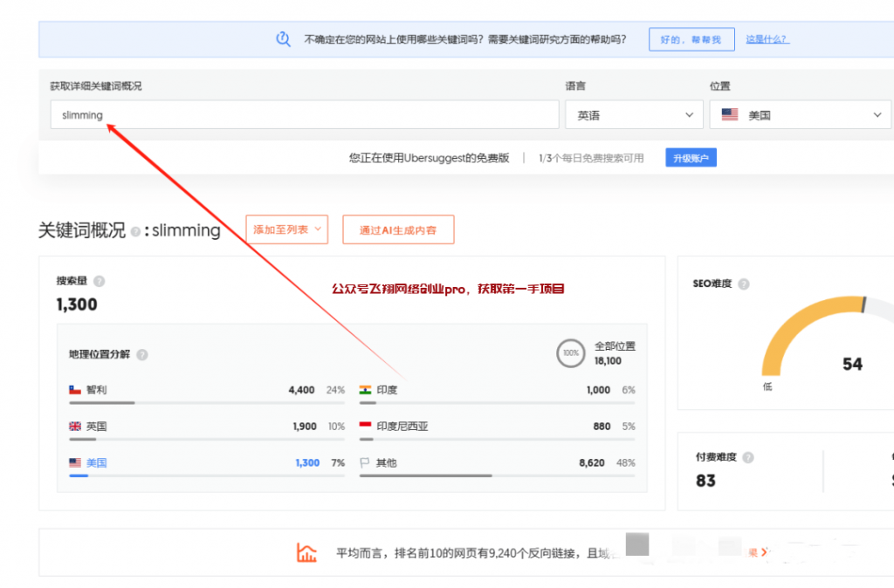Click the orange bar chart icon near backlink stats
The image size is (894, 588).
306,552
